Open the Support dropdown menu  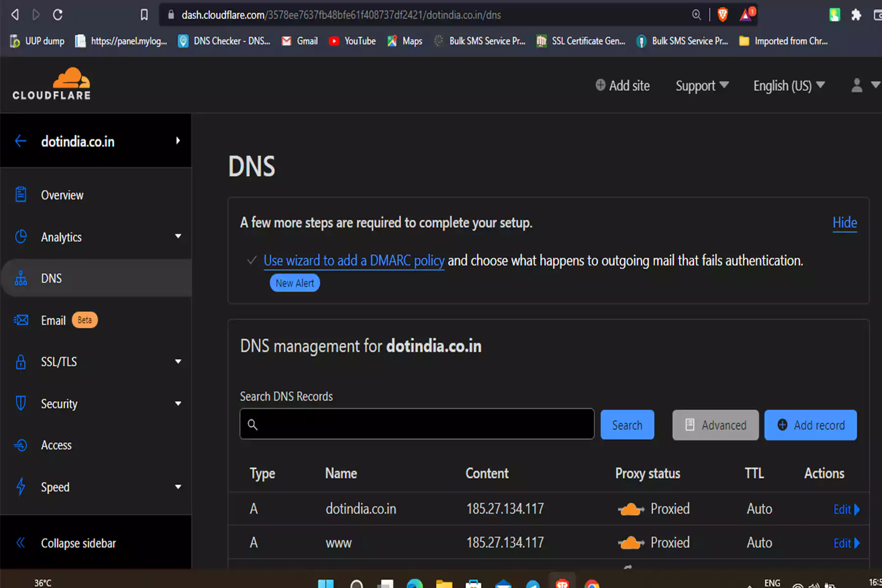[x=702, y=86]
